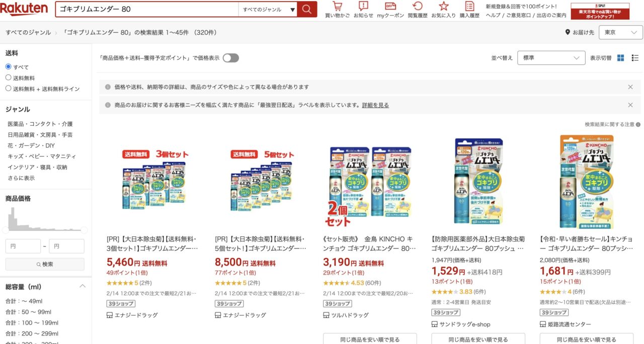Click the red search magnifier button
644x344 pixels.
click(307, 9)
